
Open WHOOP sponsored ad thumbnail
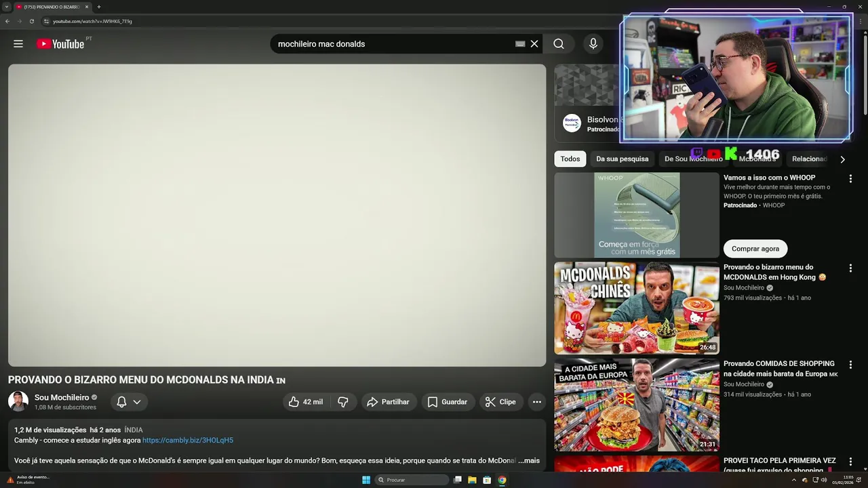tap(637, 215)
